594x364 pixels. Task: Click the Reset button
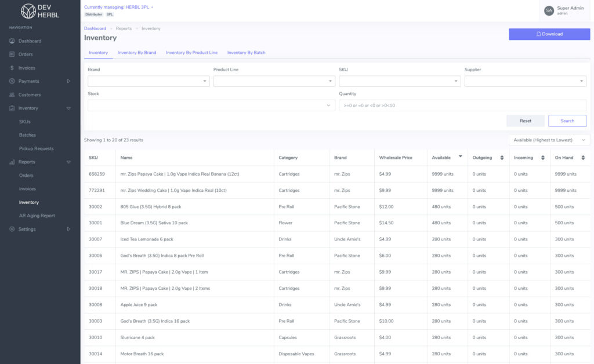[x=526, y=121]
